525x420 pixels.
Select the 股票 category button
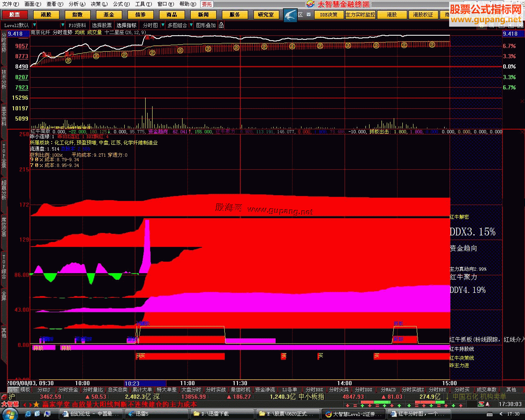click(14, 15)
